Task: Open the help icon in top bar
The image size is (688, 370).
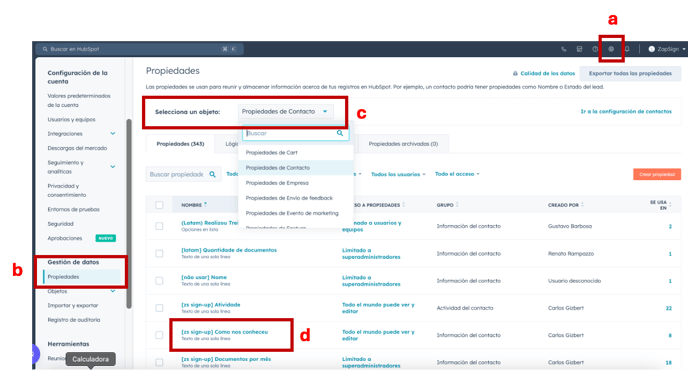Action: [595, 49]
